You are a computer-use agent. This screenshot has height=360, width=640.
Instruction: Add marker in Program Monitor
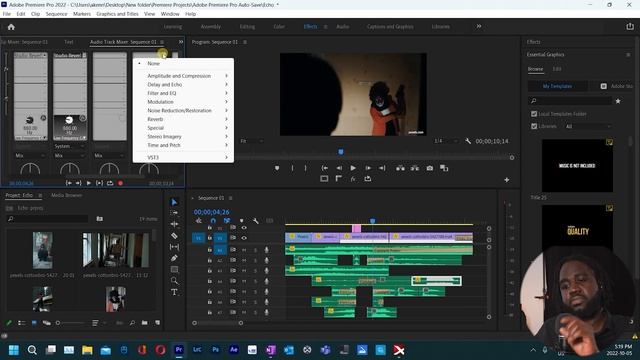(x=277, y=168)
